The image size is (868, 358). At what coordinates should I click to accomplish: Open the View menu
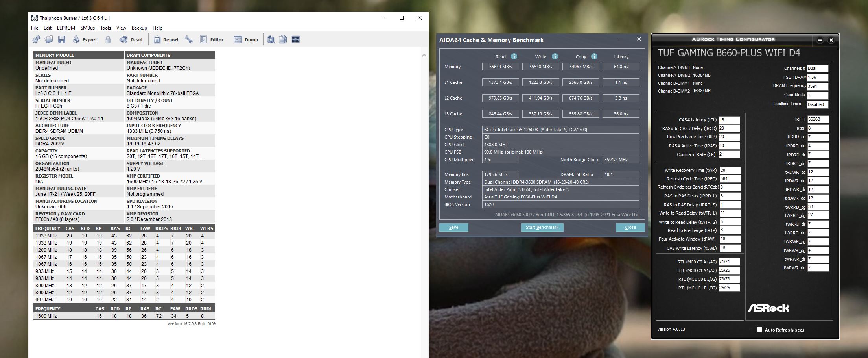coord(121,28)
